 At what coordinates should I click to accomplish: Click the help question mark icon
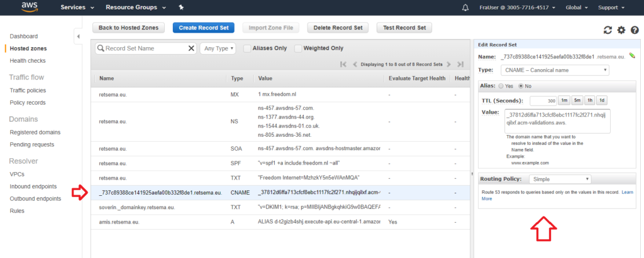coord(635,30)
